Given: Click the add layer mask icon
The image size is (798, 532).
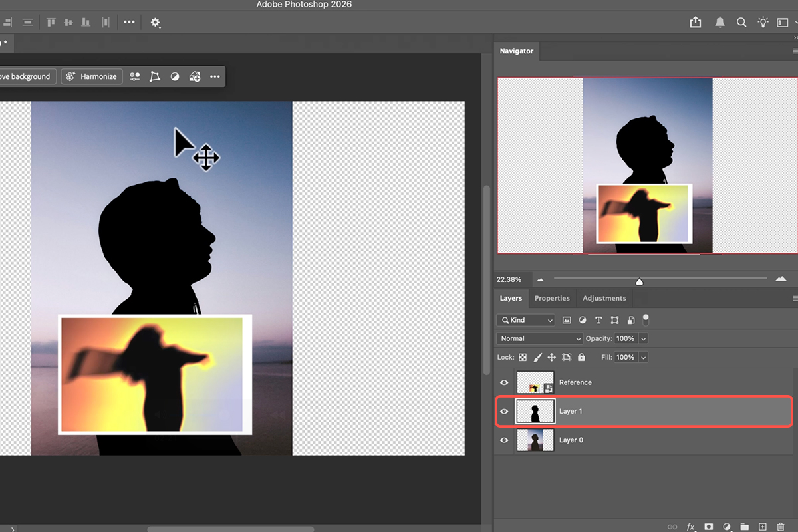Looking at the screenshot, I should [x=709, y=527].
